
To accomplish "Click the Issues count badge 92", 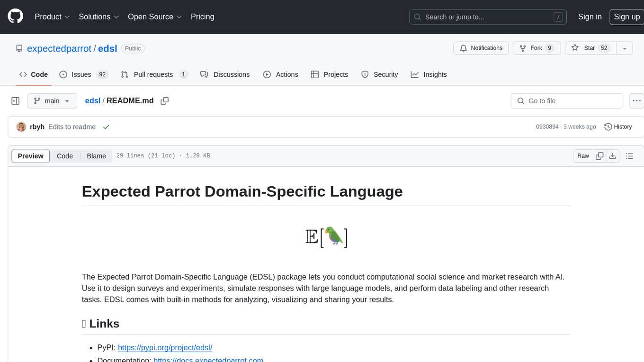I will point(102,74).
